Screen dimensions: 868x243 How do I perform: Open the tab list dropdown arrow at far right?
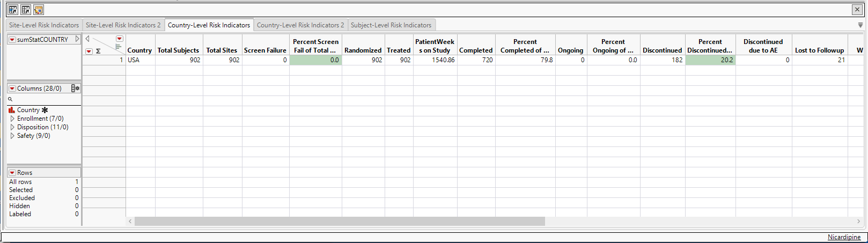click(860, 25)
